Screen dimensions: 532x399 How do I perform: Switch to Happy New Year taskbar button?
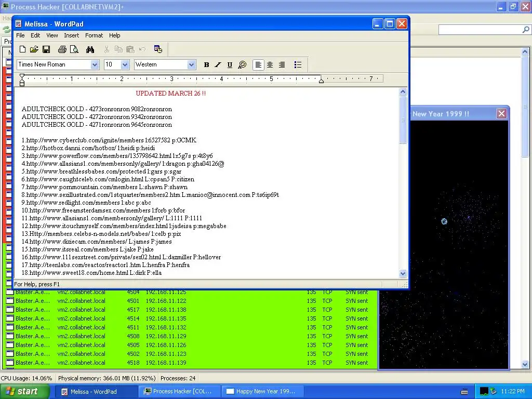point(262,392)
